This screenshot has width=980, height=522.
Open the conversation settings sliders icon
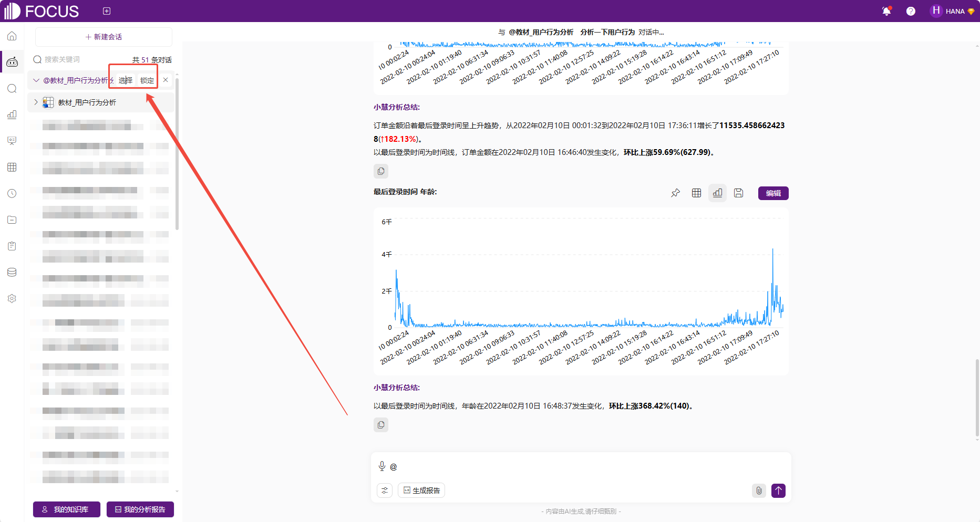coord(385,490)
